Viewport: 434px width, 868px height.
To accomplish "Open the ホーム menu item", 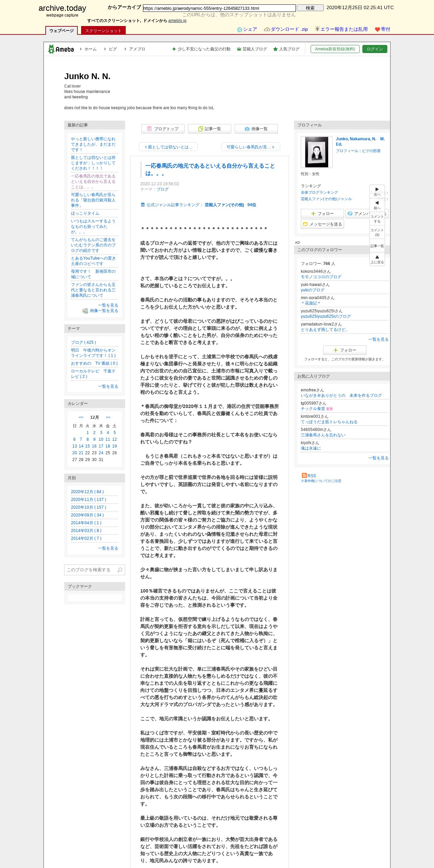I will coord(90,49).
